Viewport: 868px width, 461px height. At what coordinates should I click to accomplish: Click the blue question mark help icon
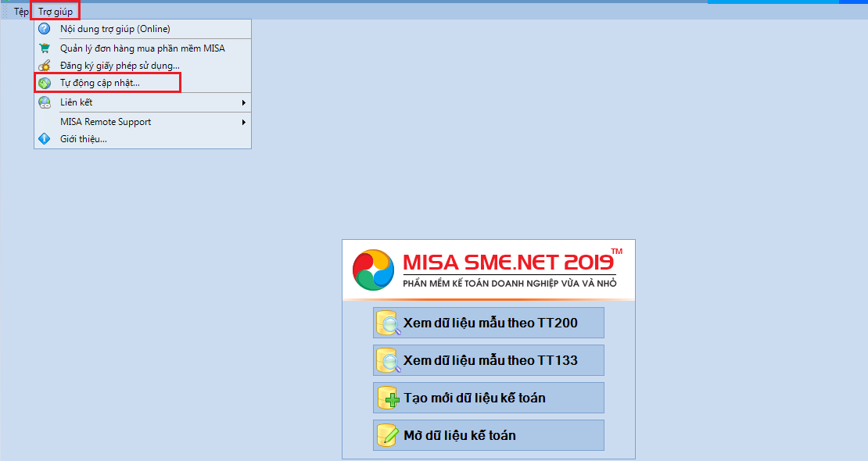tap(45, 29)
